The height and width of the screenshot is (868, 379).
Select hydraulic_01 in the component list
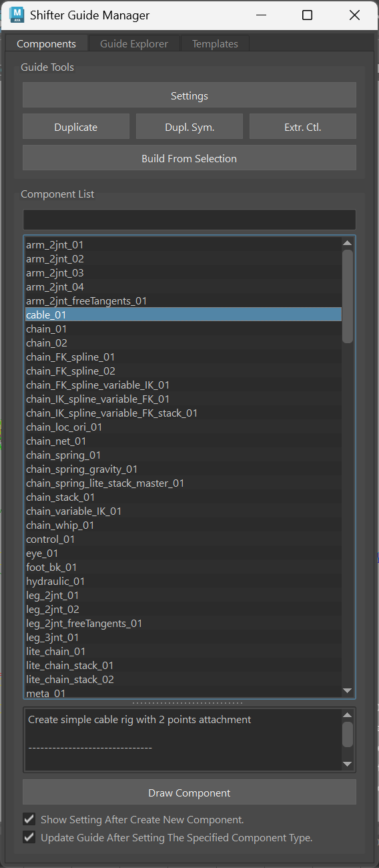pos(183,582)
